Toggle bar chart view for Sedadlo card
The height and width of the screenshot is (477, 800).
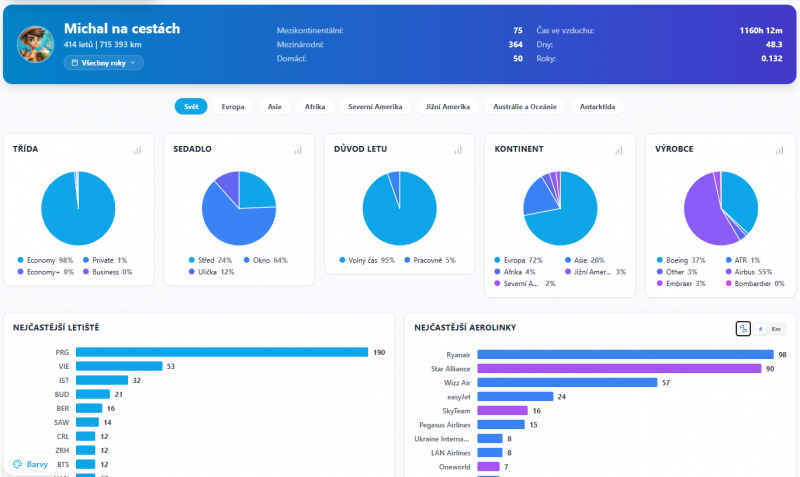click(298, 150)
